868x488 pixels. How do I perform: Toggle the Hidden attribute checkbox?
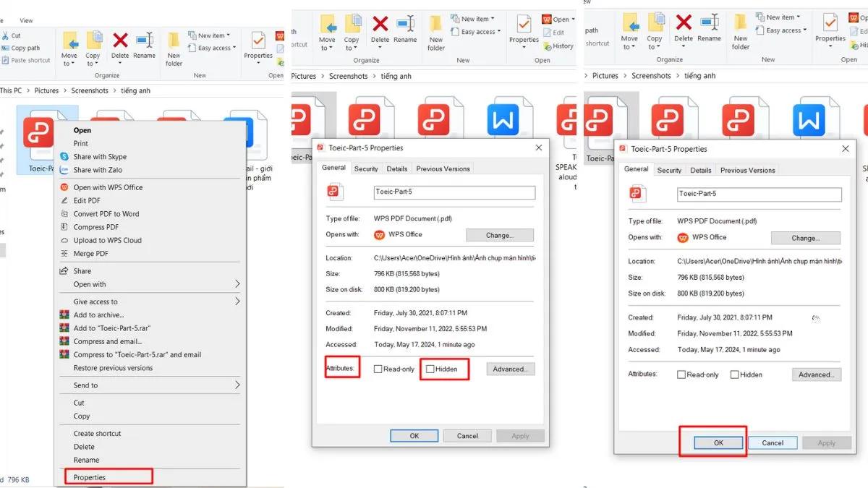[x=430, y=369]
